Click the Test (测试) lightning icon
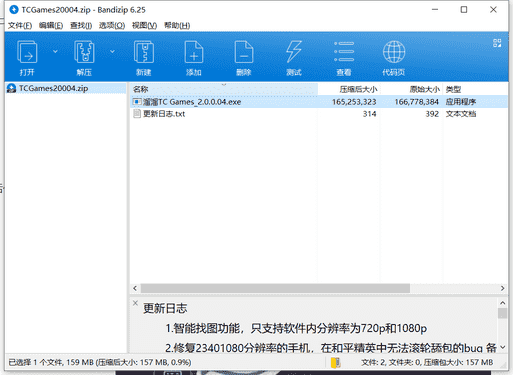 point(294,52)
